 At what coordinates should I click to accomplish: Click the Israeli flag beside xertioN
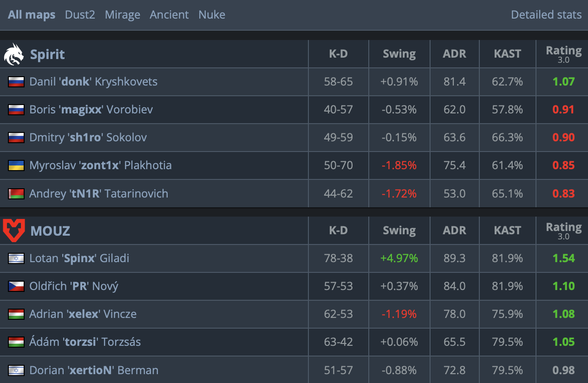pyautogui.click(x=16, y=370)
